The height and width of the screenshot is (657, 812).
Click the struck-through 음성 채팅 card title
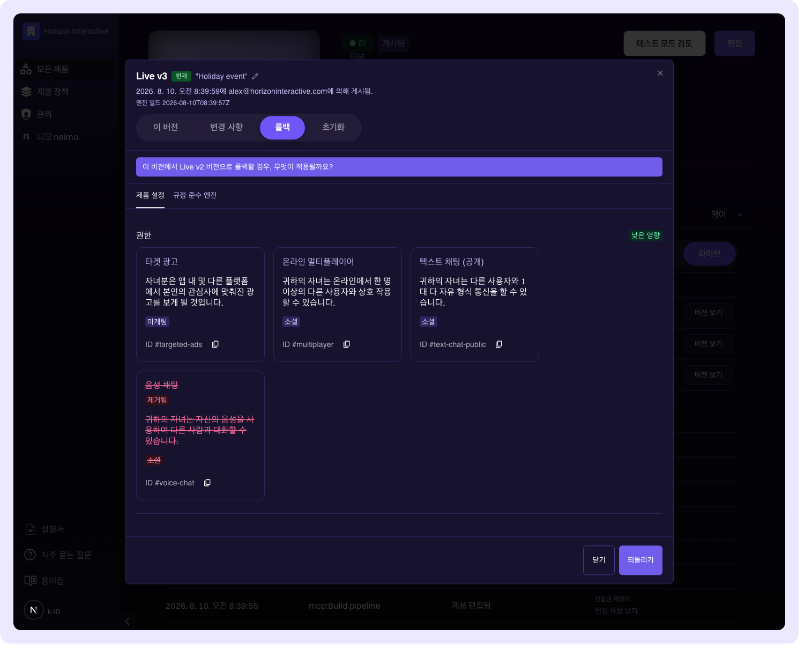[162, 385]
